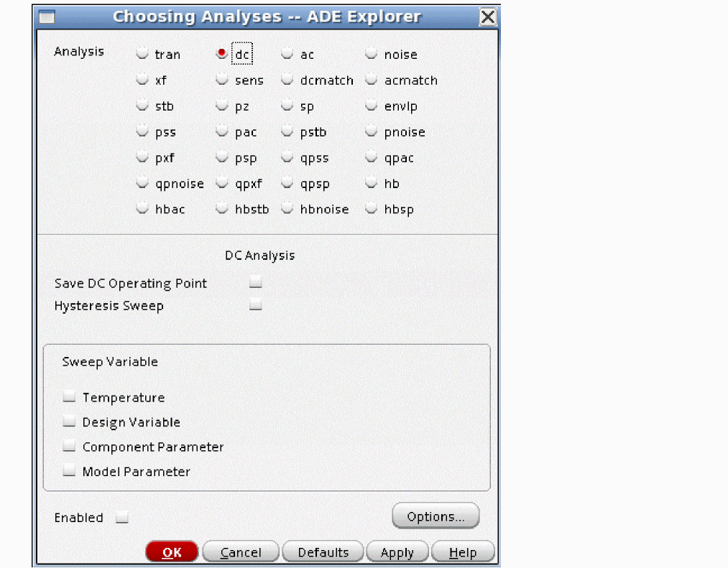Image resolution: width=728 pixels, height=568 pixels.
Task: Pick the pss analysis radio button
Action: coord(142,132)
